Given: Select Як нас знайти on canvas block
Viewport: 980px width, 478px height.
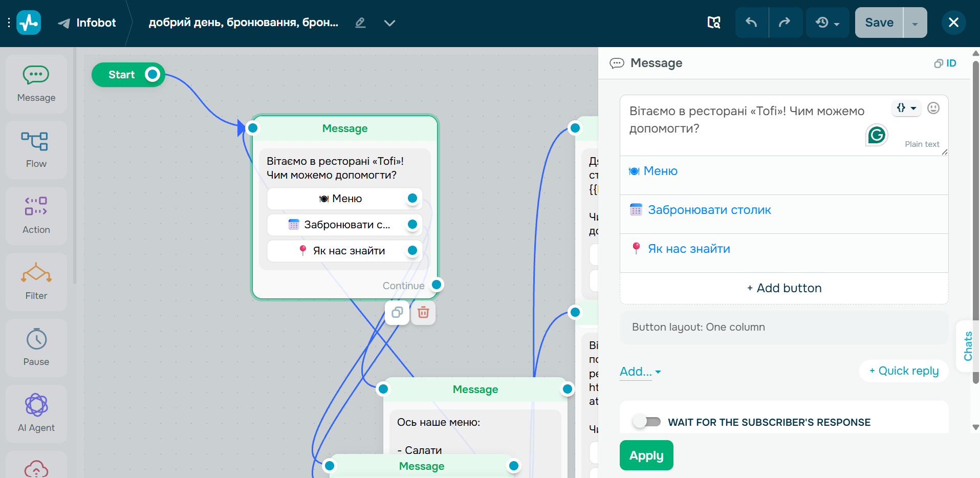Looking at the screenshot, I should (x=344, y=251).
